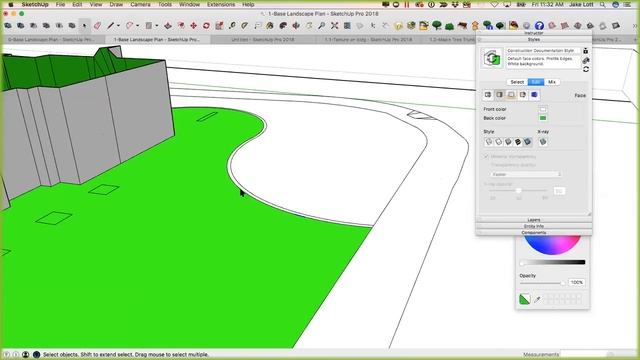Expand the Layers tray panel

point(534,220)
